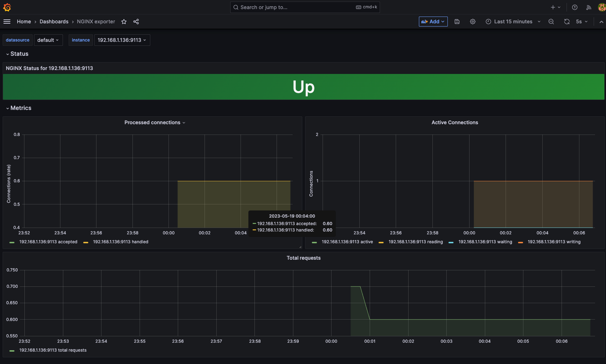Click the Up status panel

[304, 87]
